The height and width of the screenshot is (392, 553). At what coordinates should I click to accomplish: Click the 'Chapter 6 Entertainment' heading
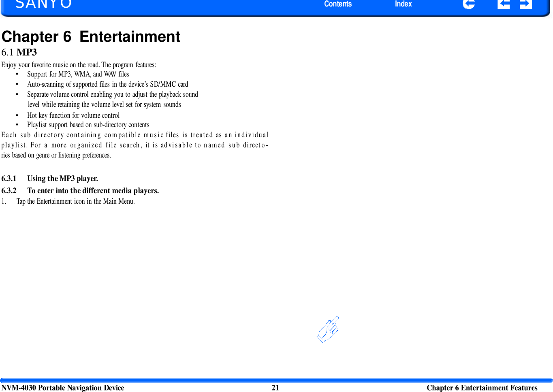point(91,37)
